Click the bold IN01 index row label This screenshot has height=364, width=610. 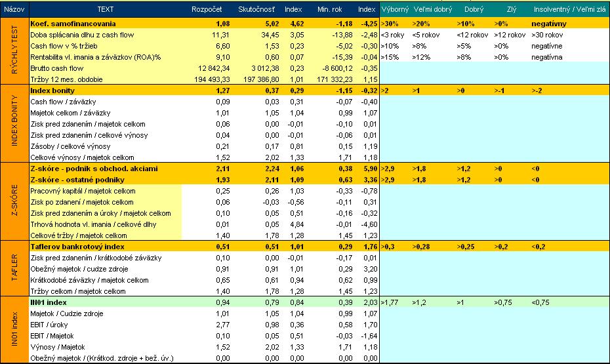point(49,302)
